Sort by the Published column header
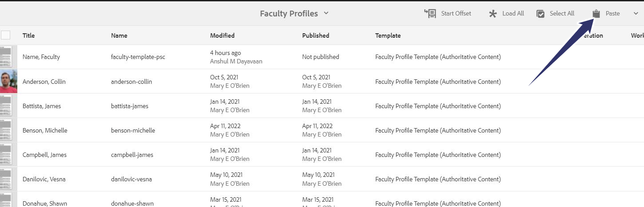Screen dimensions: 644x207 (315, 35)
